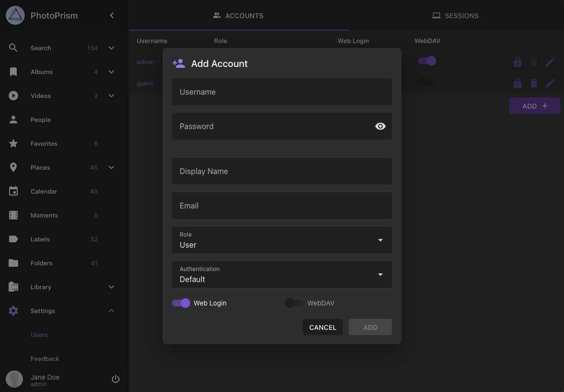Viewport: 564px width, 392px height.
Task: Enable WebDAV in the Add Account dialog
Action: (294, 303)
